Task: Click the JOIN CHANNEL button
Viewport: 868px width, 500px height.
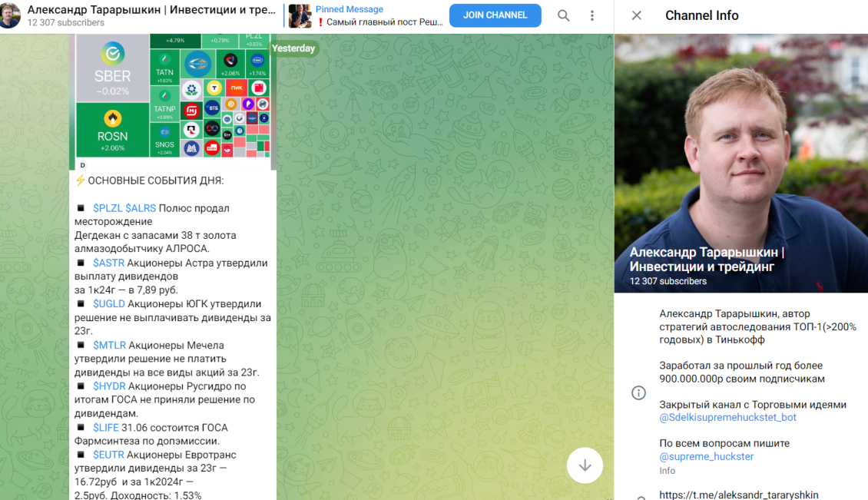Action: click(x=495, y=15)
